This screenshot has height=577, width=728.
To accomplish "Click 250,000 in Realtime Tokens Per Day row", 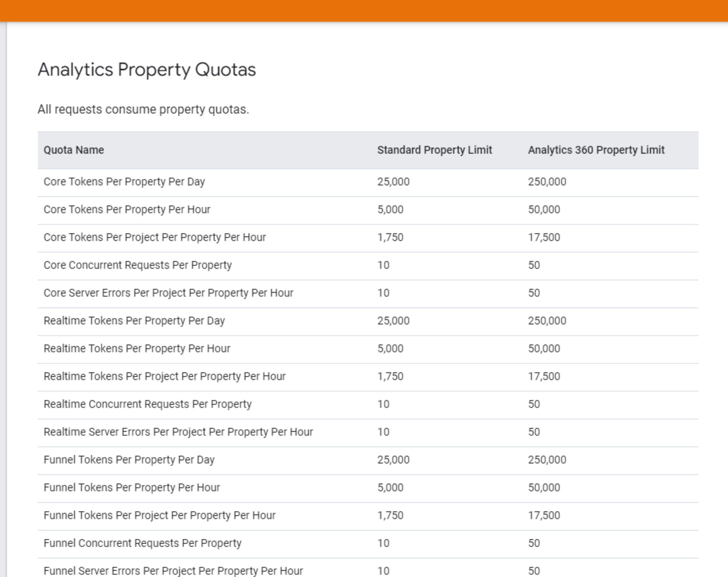I will tap(547, 321).
